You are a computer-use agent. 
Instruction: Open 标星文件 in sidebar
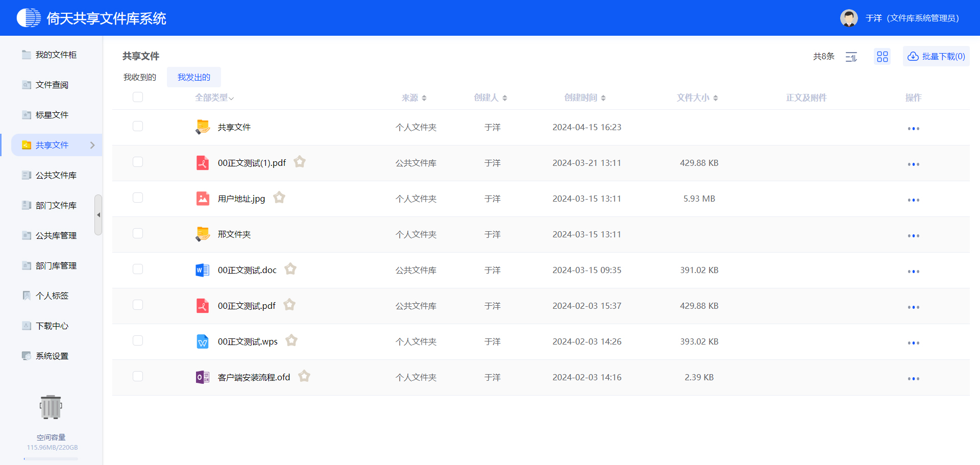(52, 115)
